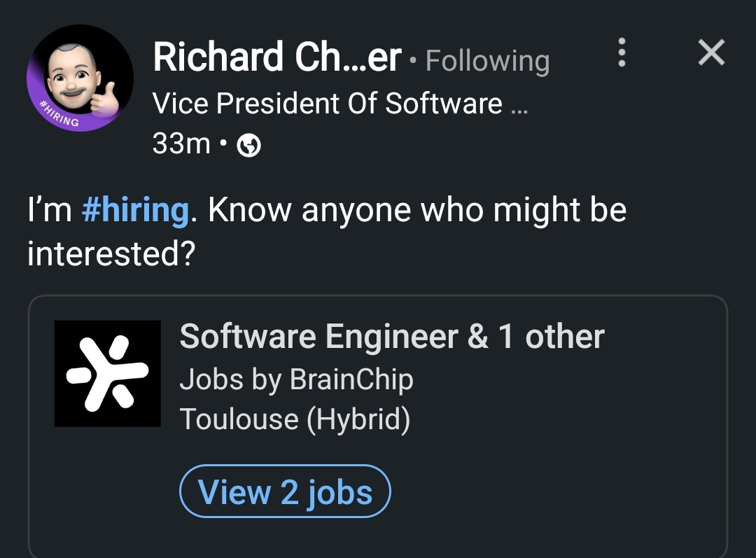The image size is (756, 558).
Task: Click the globe public visibility icon
Action: (250, 145)
